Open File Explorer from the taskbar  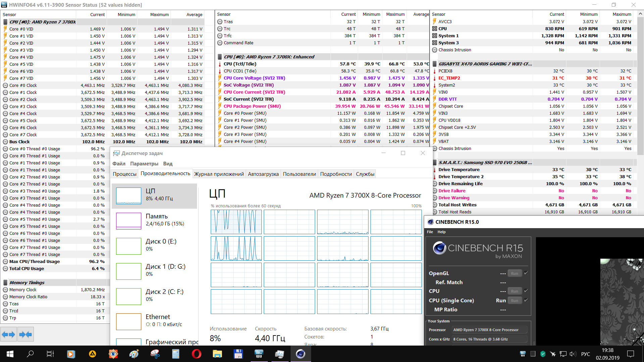pos(217,354)
